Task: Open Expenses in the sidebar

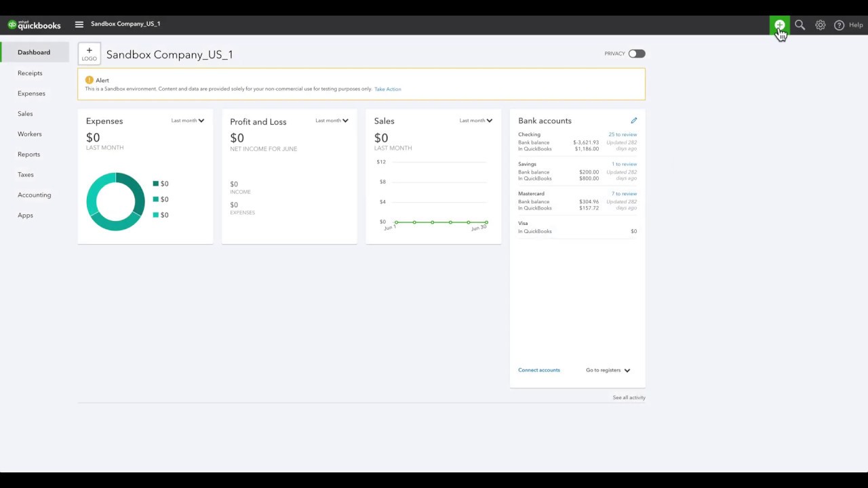Action: [x=31, y=94]
